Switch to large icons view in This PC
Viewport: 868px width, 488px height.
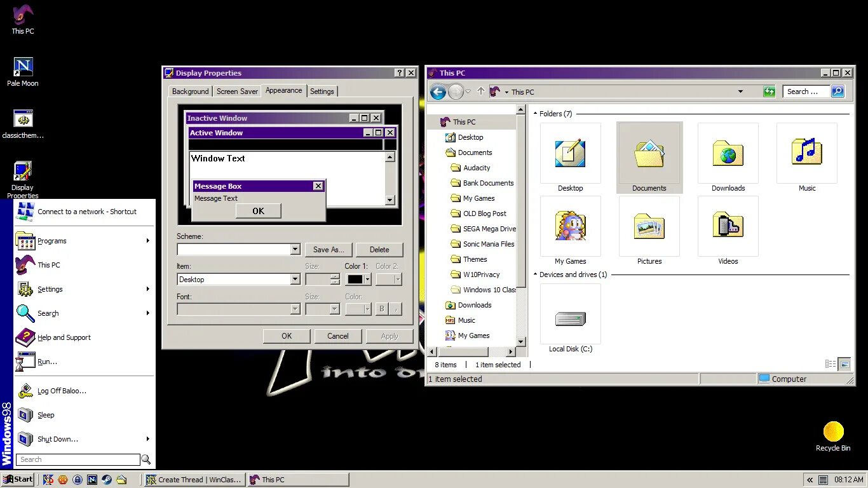tap(844, 364)
